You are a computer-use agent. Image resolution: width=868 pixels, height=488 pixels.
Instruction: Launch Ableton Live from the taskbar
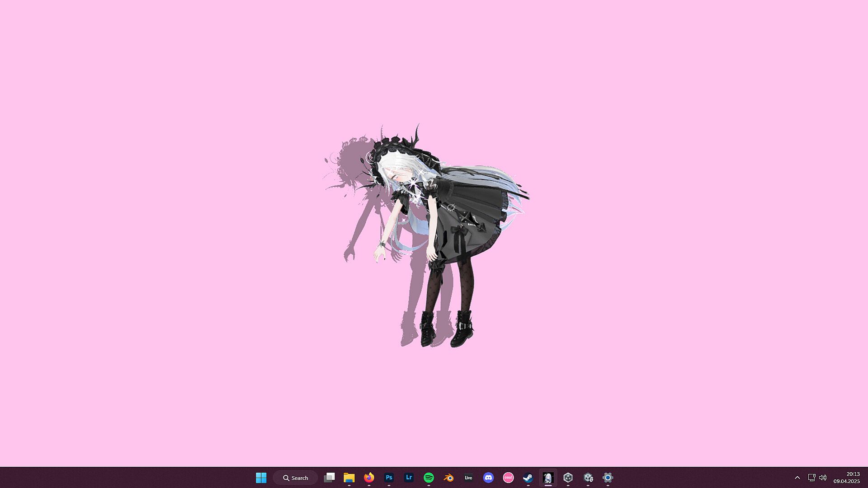click(468, 478)
